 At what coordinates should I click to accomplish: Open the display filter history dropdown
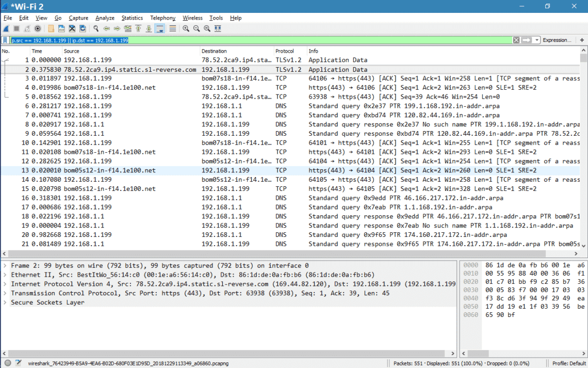pos(536,40)
